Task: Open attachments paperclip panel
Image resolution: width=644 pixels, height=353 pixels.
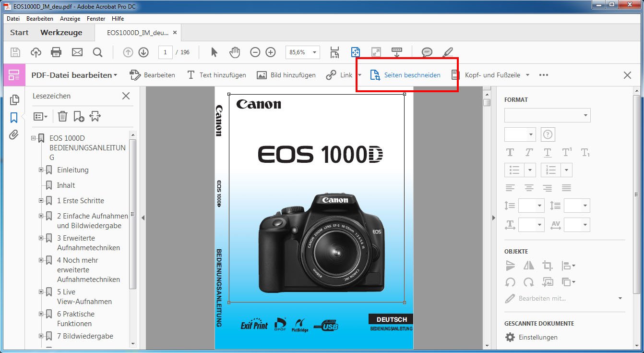Action: [14, 135]
